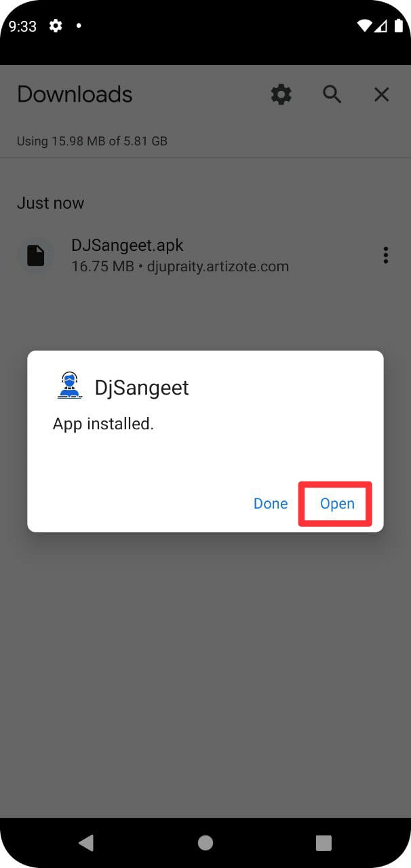Tap the Downloads page title
This screenshot has width=411, height=868.
[75, 94]
